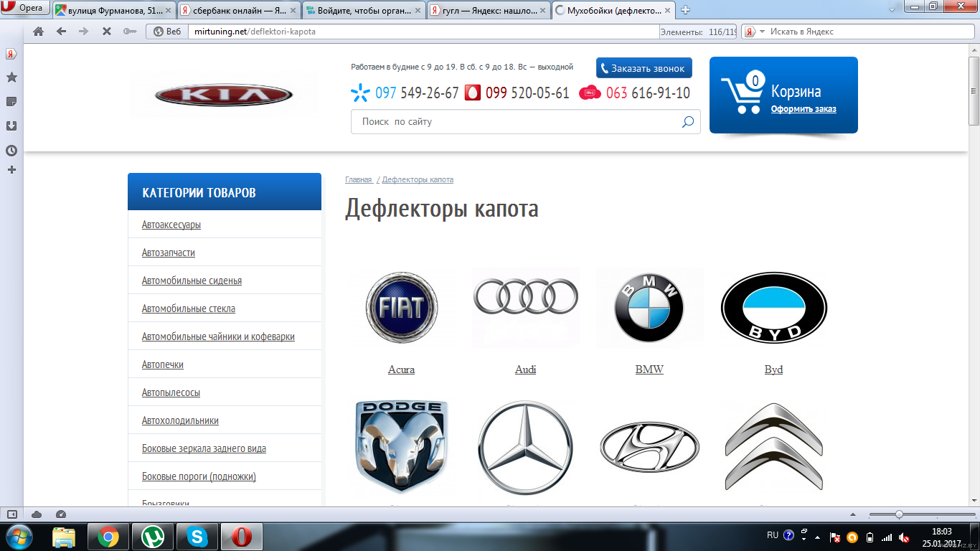This screenshot has height=551, width=980.
Task: Switch to the Войдите, чтобы орган tab
Action: coord(364,10)
